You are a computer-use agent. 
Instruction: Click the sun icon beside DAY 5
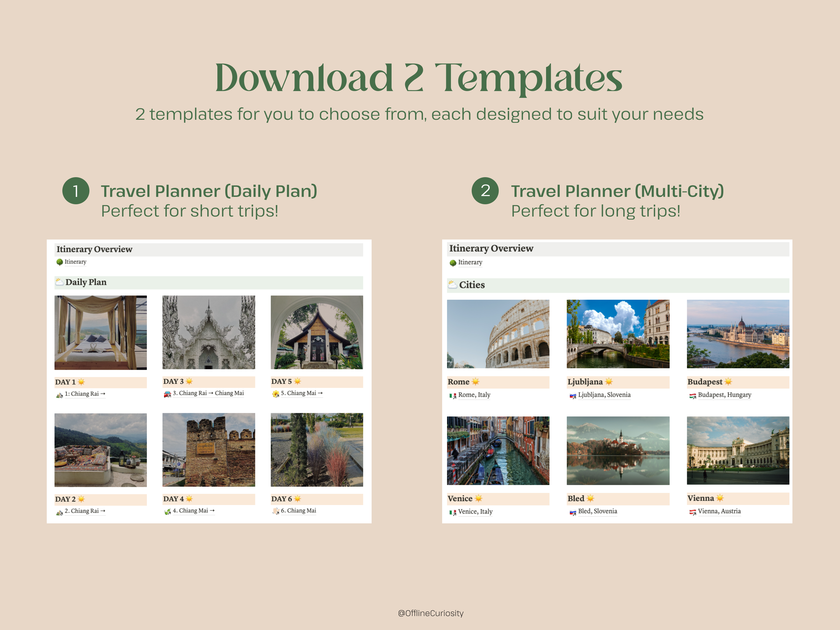297,381
